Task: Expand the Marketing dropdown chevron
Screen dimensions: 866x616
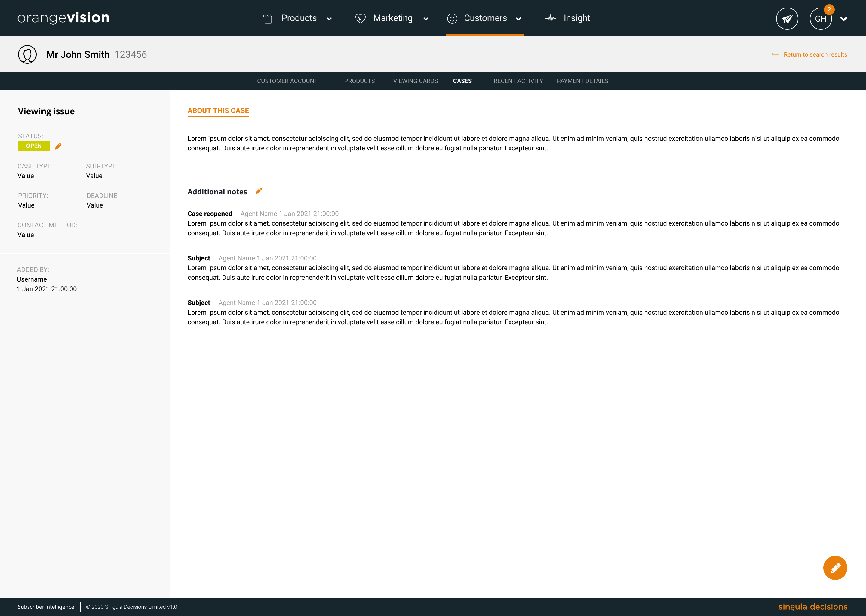Action: [426, 19]
